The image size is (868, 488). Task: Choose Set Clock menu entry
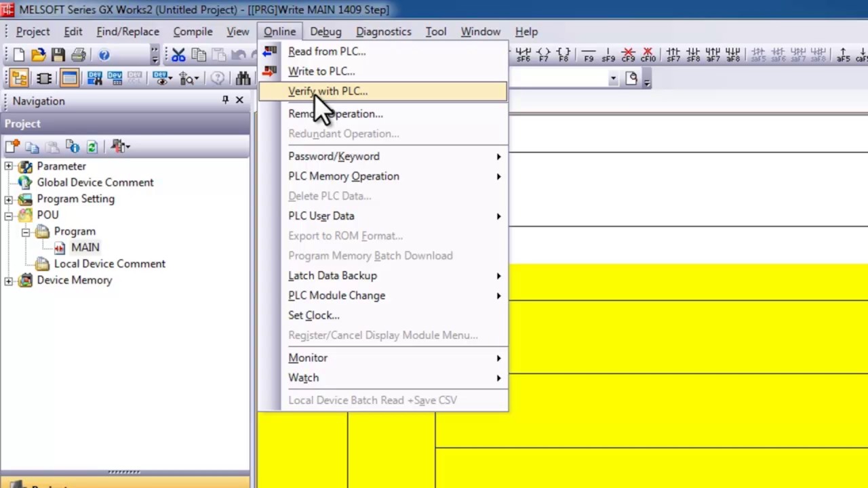382,315
